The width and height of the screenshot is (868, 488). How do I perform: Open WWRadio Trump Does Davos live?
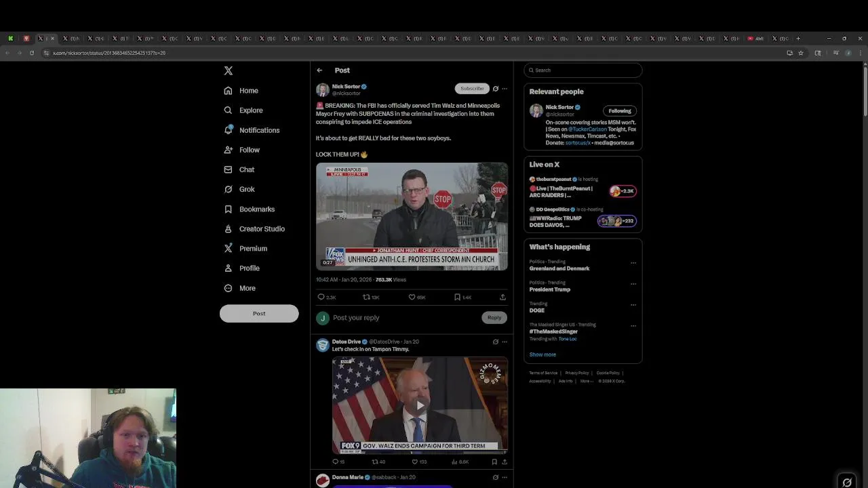583,218
